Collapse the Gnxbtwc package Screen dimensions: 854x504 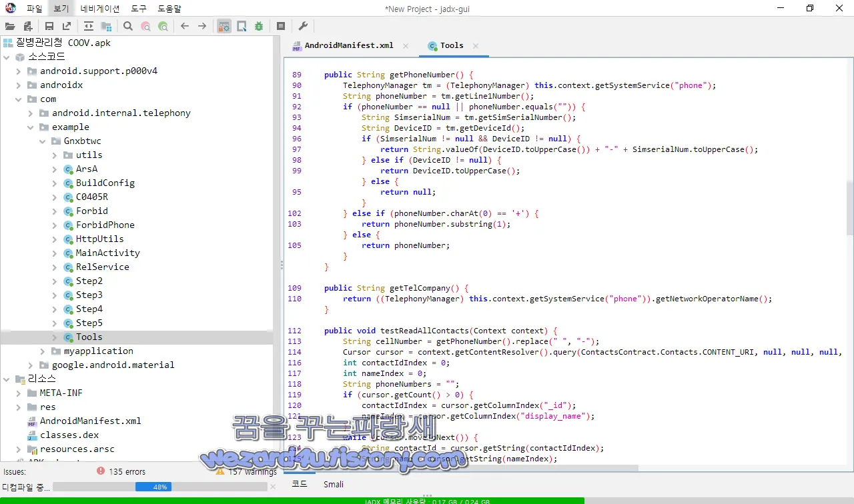click(43, 141)
